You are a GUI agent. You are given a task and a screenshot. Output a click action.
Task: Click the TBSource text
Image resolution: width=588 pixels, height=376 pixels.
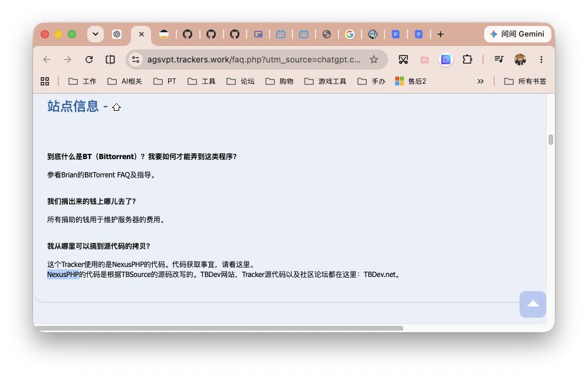pyautogui.click(x=136, y=275)
